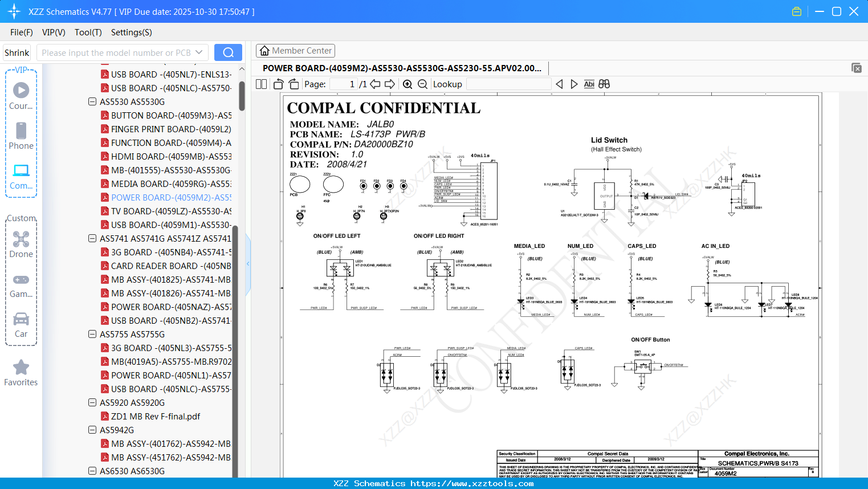The width and height of the screenshot is (868, 489).
Task: Open MEDIA BOARD-(4059RG) file
Action: [x=171, y=184]
